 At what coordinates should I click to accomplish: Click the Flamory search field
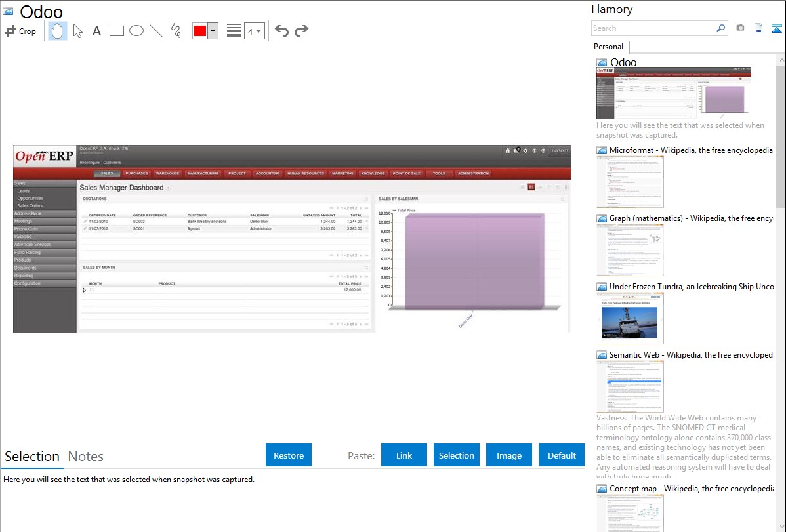pos(653,28)
